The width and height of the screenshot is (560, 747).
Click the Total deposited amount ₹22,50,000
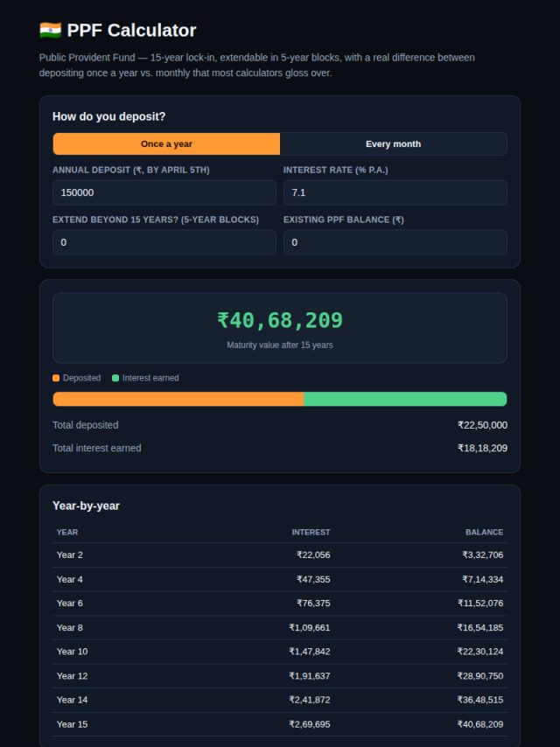pos(482,425)
